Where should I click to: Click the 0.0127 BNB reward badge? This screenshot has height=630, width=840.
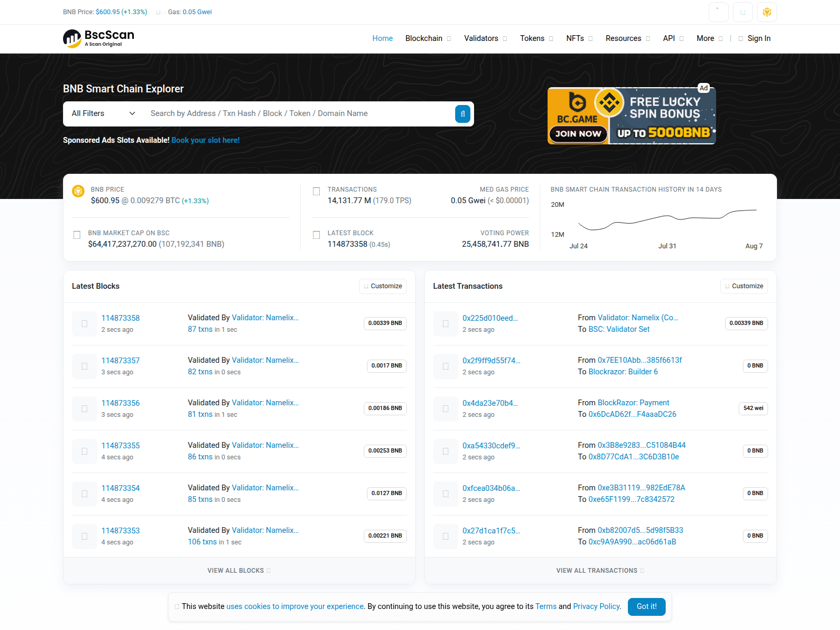tap(387, 493)
